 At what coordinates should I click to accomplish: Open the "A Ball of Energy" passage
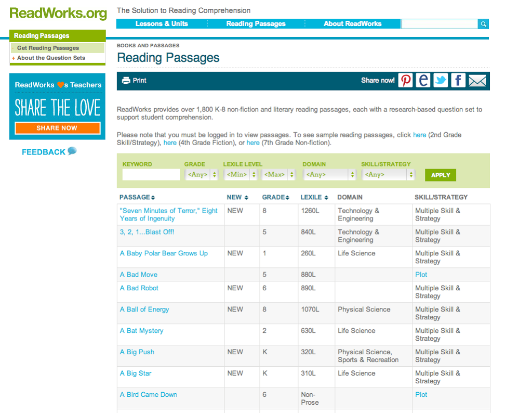coord(144,309)
